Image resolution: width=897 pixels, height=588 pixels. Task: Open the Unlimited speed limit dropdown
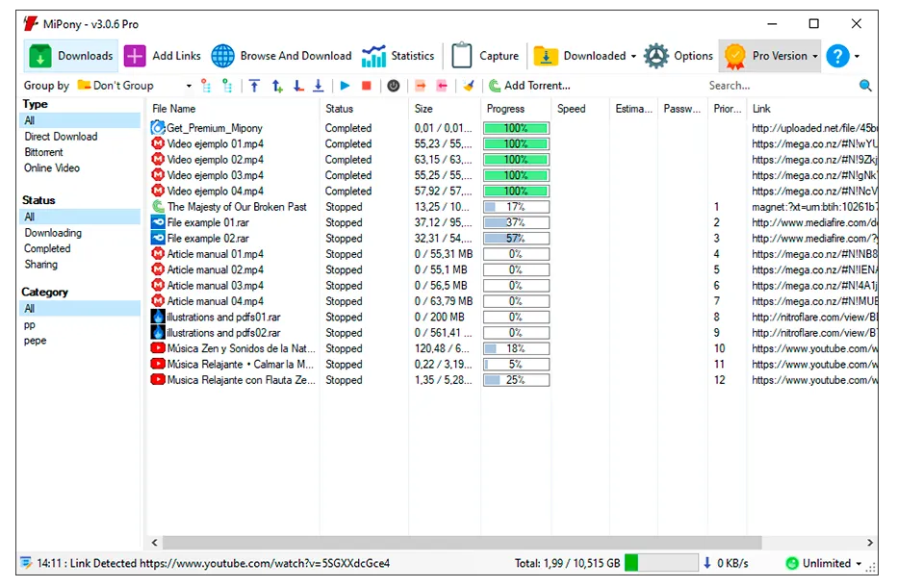click(825, 563)
